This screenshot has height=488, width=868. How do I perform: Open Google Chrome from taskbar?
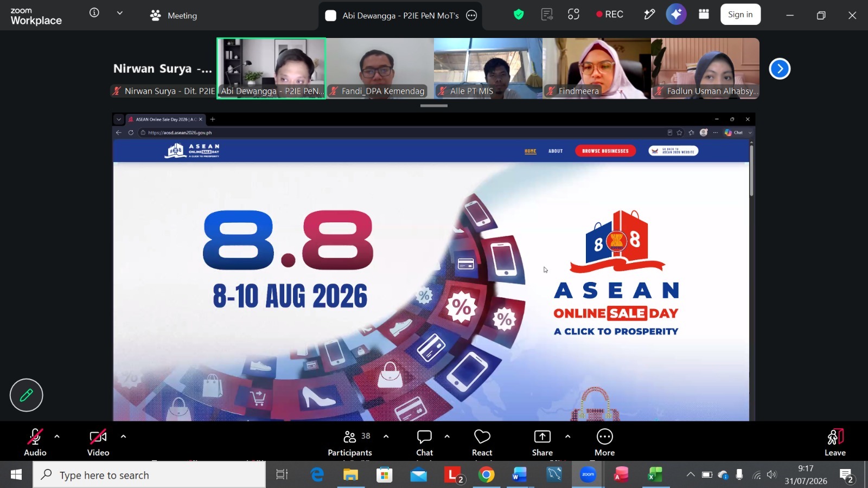pos(486,475)
